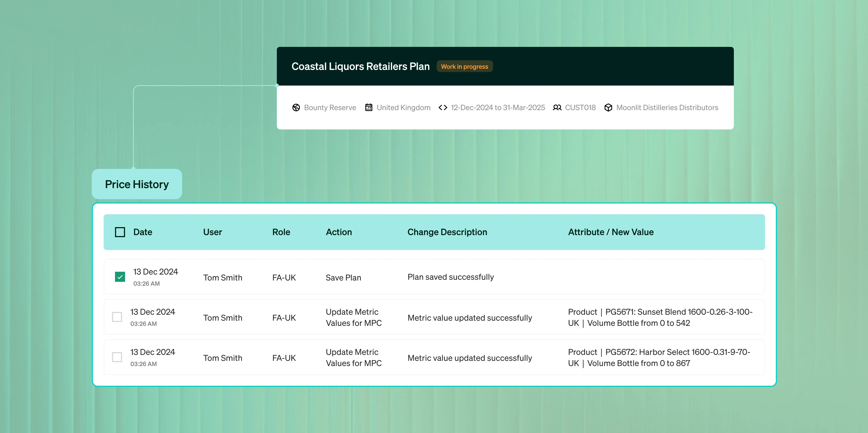Click the angle-brackets date range icon

click(443, 108)
